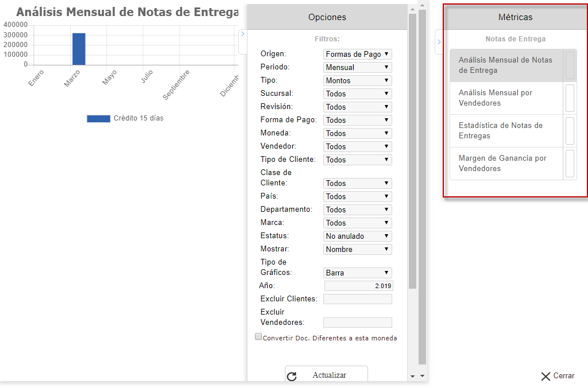Open the Tipo de Gráficos dropdown
Viewport: 588px width, 388px height.
tap(357, 273)
